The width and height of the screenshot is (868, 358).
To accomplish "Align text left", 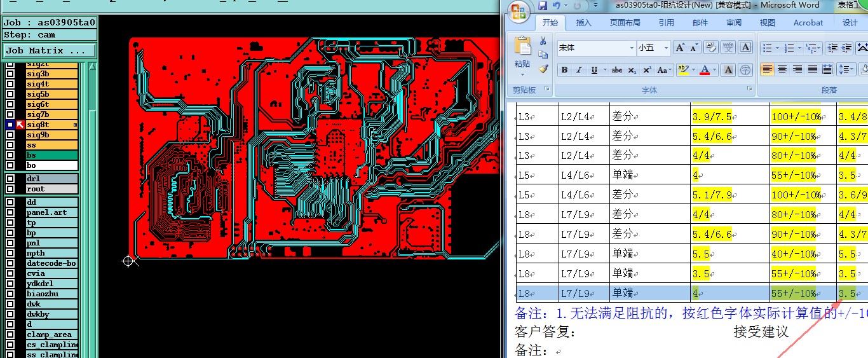I will pyautogui.click(x=768, y=69).
